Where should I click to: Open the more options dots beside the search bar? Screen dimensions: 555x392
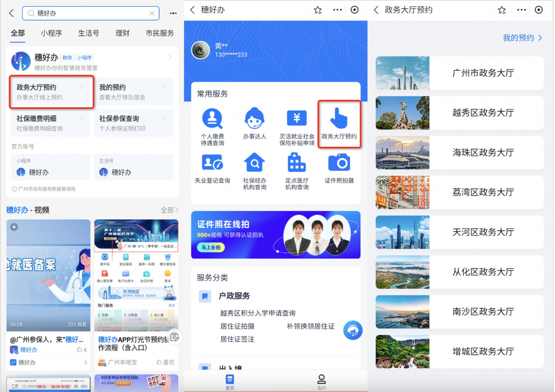pyautogui.click(x=173, y=14)
